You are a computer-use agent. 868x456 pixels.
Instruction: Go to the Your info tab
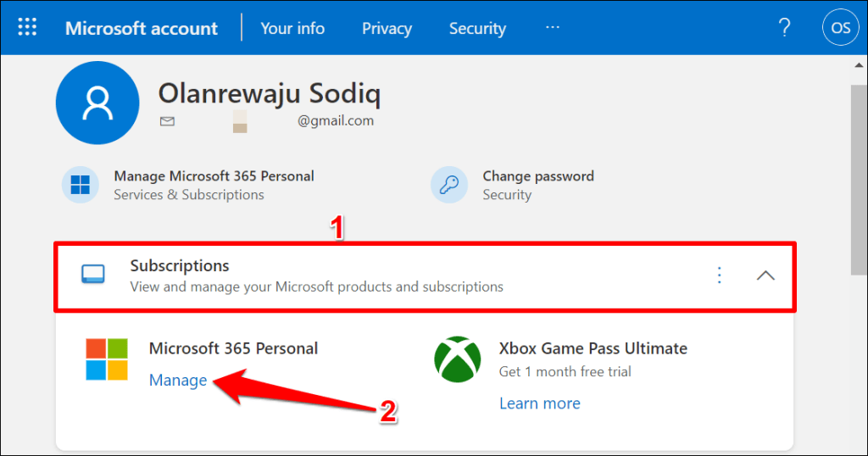292,28
